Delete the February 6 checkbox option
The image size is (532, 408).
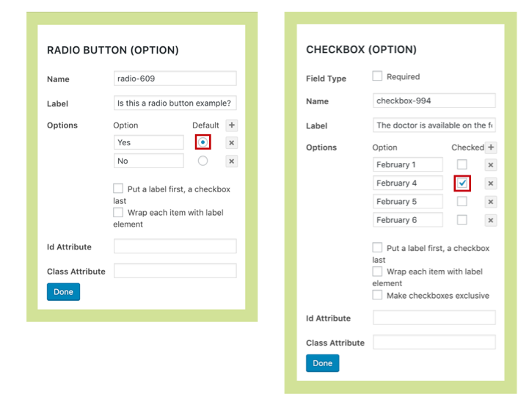pos(491,220)
